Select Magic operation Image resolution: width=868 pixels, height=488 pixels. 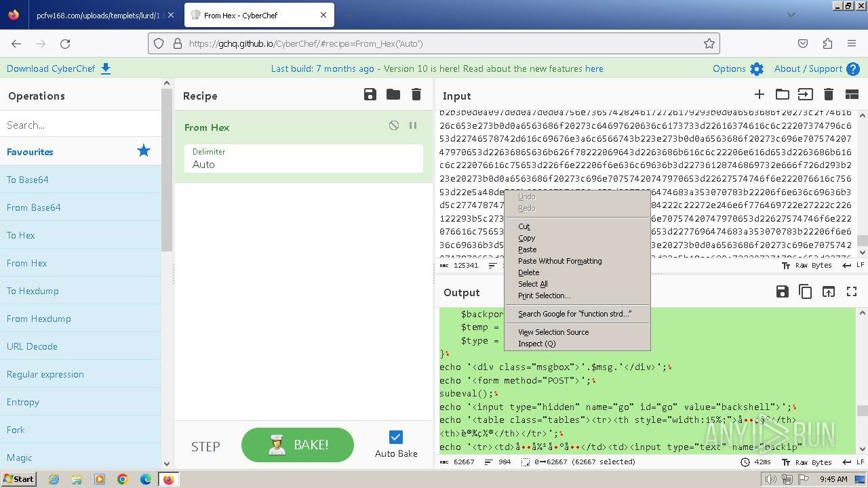[80, 457]
